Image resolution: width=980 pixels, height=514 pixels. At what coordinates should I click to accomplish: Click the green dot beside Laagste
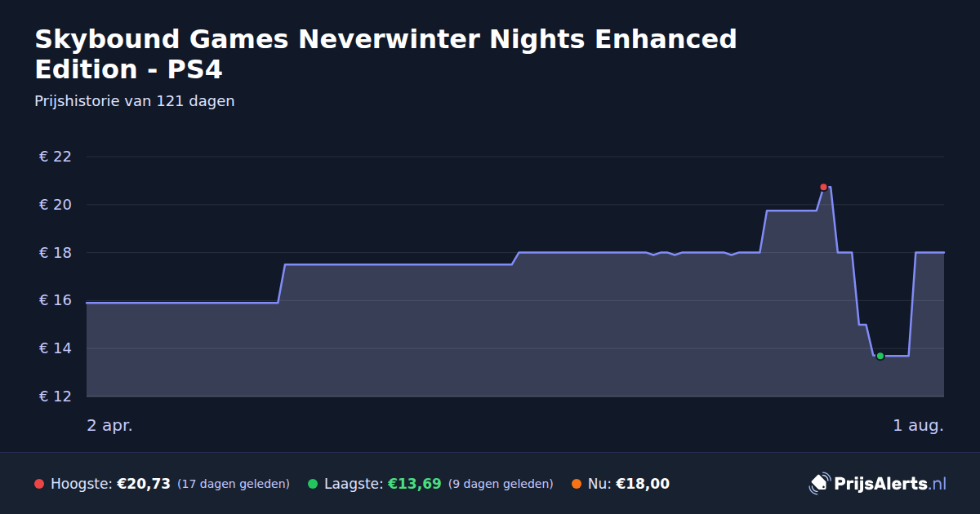[313, 484]
